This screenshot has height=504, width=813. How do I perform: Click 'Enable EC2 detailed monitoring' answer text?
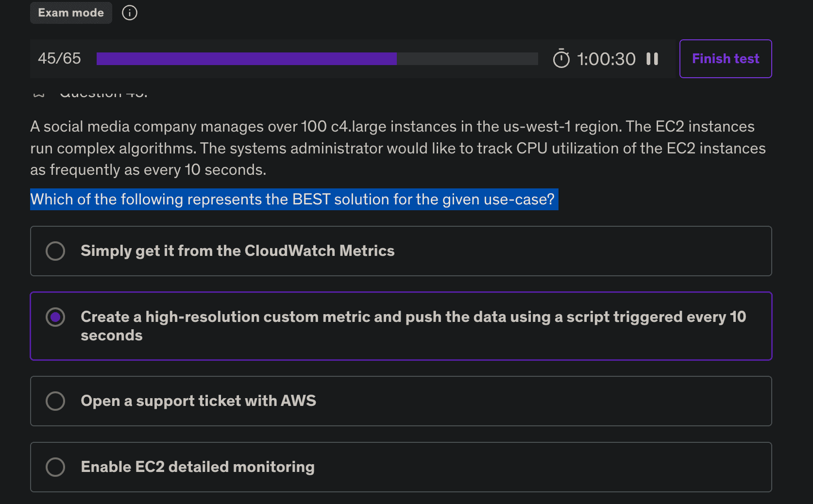(x=198, y=467)
